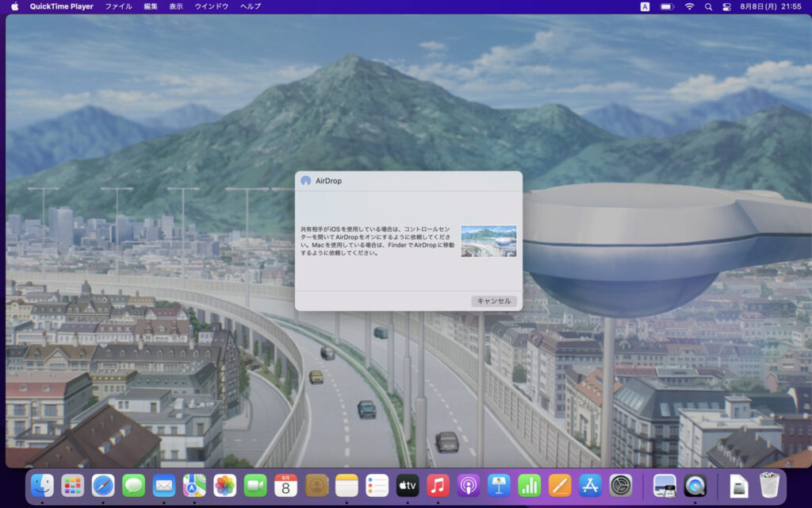Open the ウインドウ menu

click(211, 6)
